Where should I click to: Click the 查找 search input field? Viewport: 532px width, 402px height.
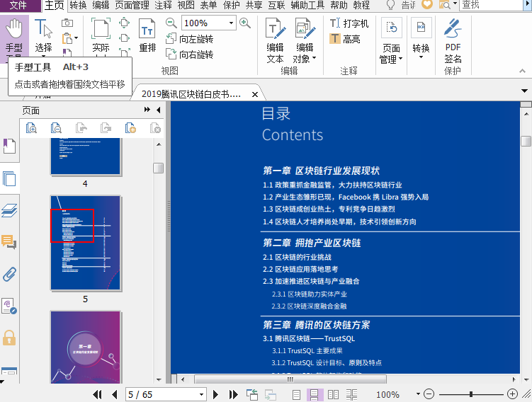point(491,5)
